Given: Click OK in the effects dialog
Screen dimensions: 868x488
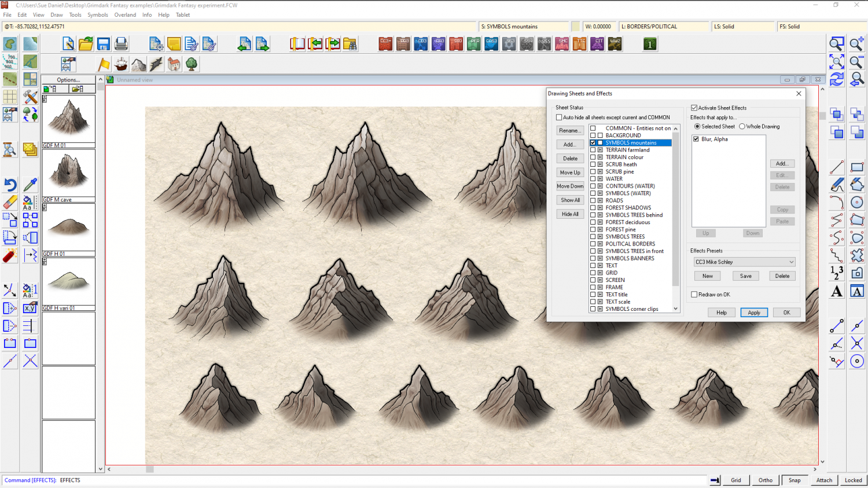Looking at the screenshot, I should [x=786, y=313].
